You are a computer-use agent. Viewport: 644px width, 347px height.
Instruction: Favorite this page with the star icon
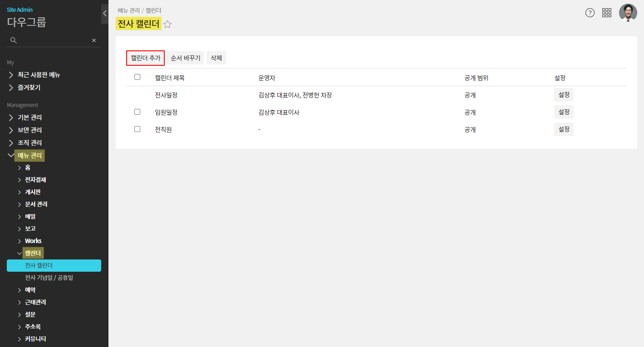(x=167, y=24)
